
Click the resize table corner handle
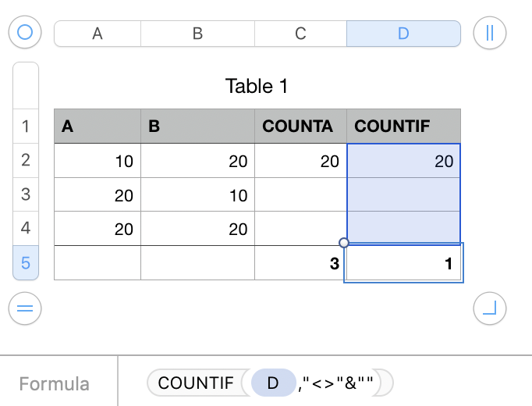click(x=490, y=308)
